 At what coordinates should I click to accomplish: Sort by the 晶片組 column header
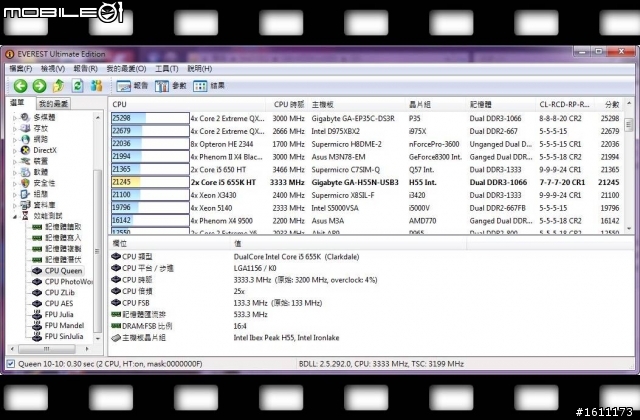(x=436, y=104)
